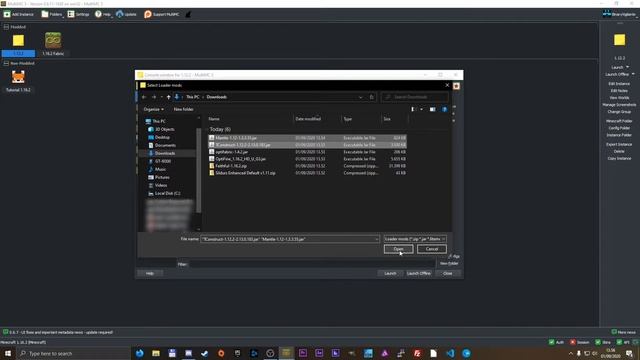Open the sidebar Launch Offline dropdown arrow

point(633,74)
